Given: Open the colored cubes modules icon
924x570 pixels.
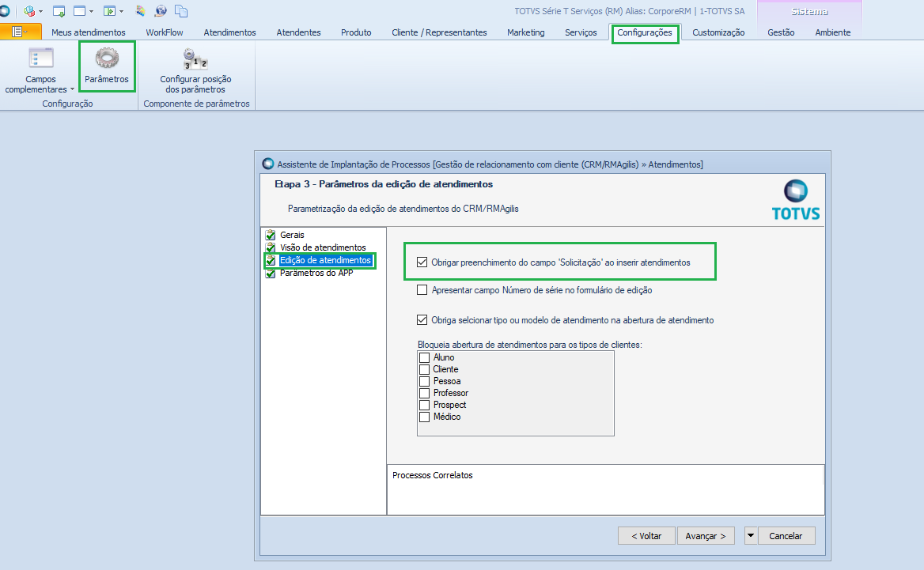Looking at the screenshot, I should pos(28,10).
